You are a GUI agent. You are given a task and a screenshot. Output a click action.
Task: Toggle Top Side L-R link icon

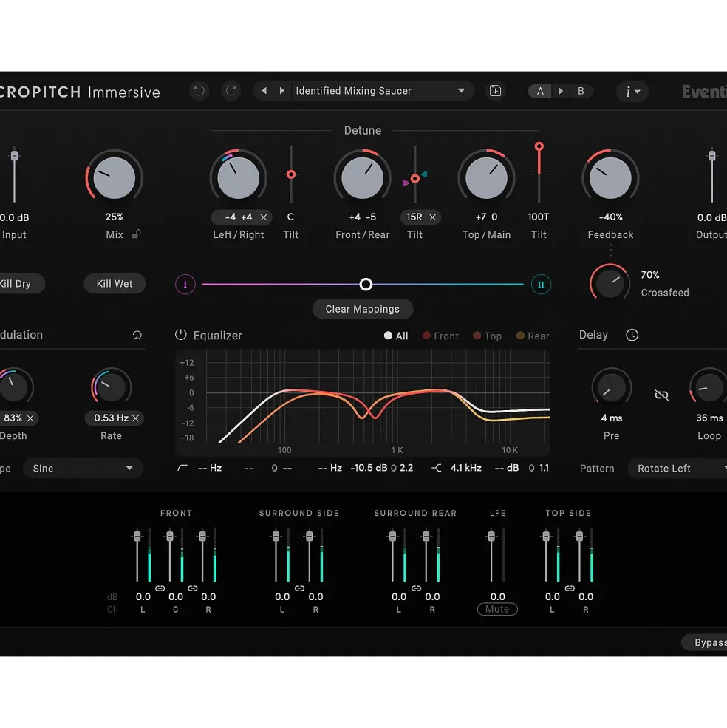click(x=570, y=588)
